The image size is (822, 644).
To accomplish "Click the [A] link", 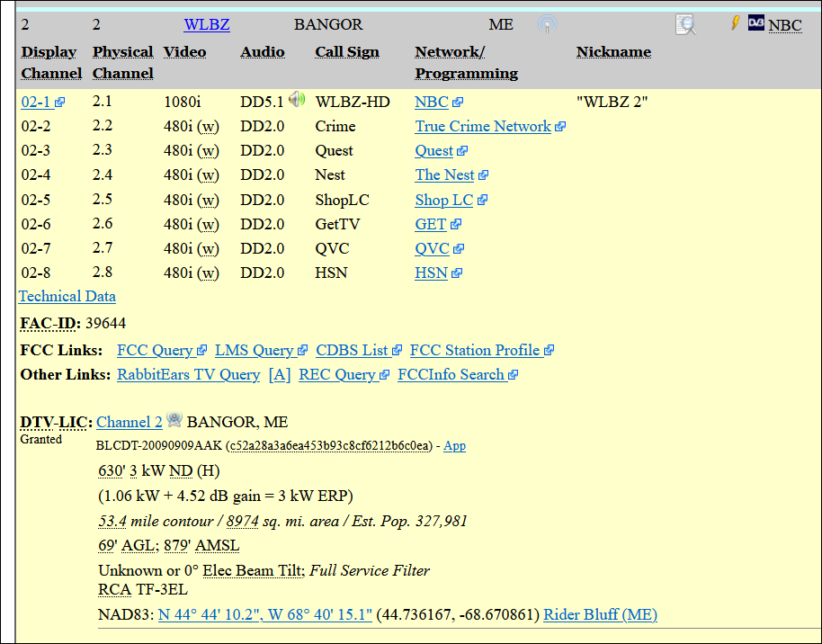I will click(x=280, y=375).
